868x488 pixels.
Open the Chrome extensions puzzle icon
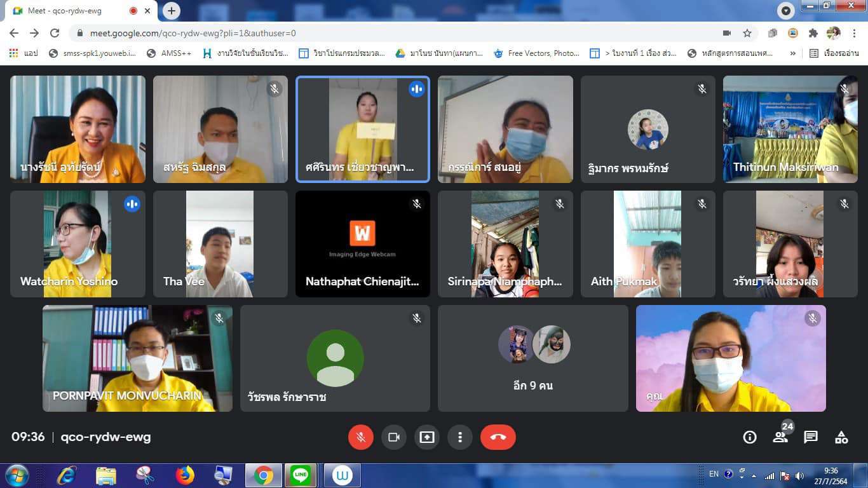(x=813, y=33)
